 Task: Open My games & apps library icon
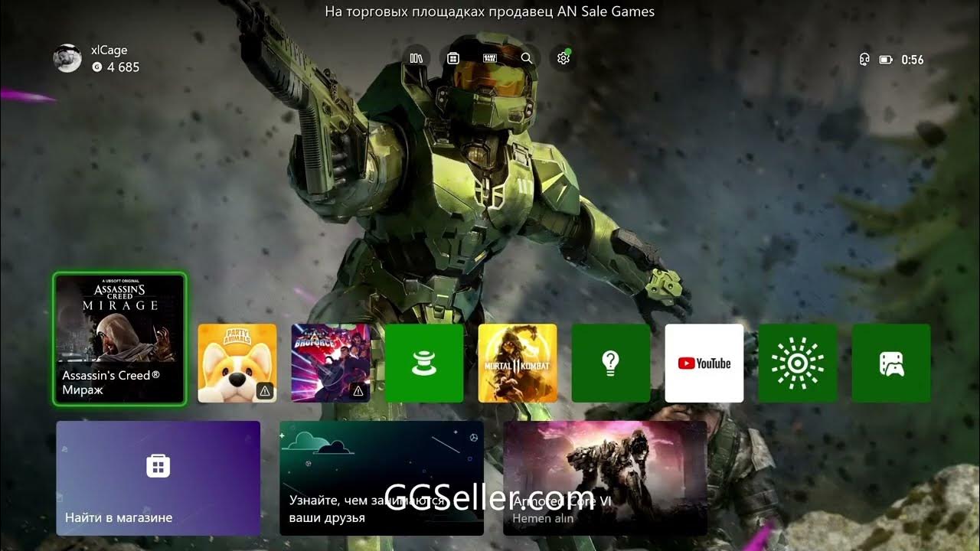(x=416, y=58)
